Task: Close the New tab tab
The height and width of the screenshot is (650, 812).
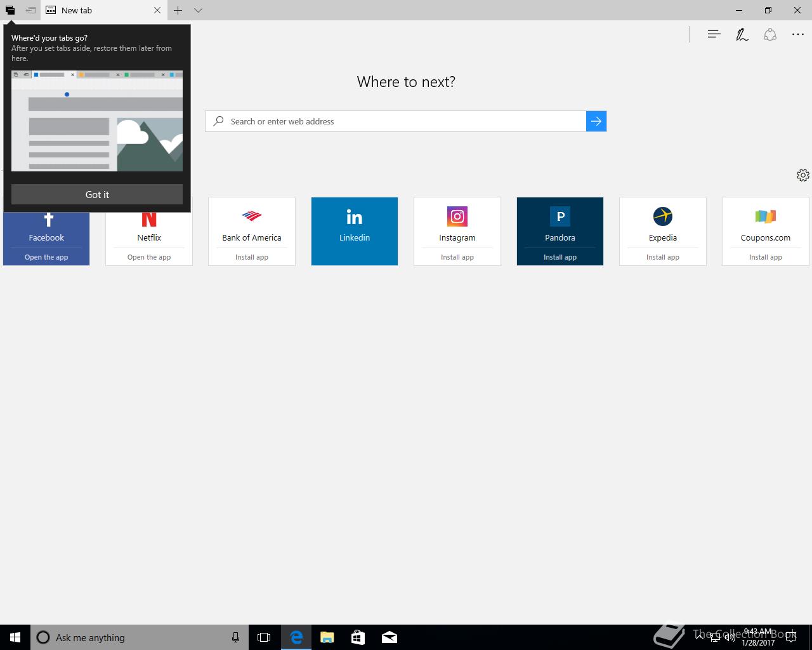Action: coord(157,10)
